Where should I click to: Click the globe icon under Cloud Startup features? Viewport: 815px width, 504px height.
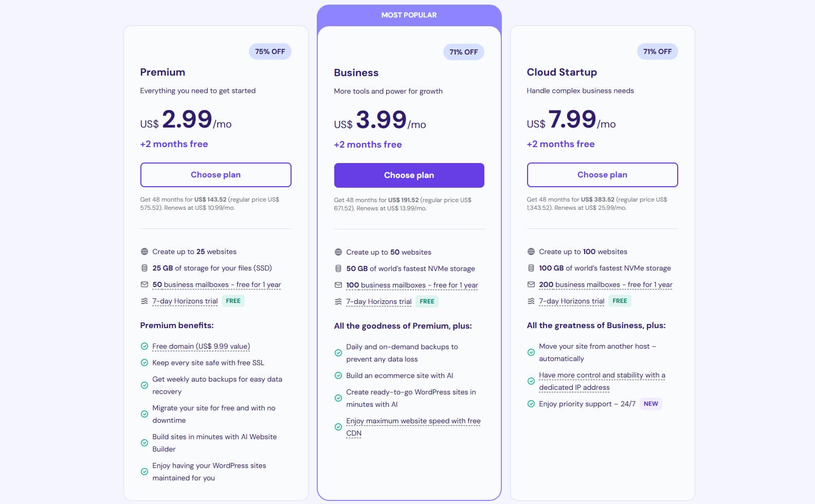(x=530, y=251)
